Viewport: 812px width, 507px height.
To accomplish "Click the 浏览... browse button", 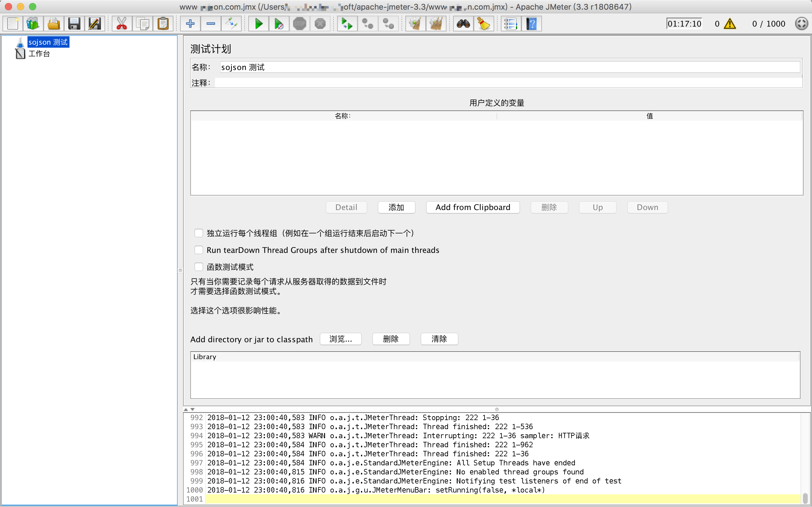I will tap(340, 339).
